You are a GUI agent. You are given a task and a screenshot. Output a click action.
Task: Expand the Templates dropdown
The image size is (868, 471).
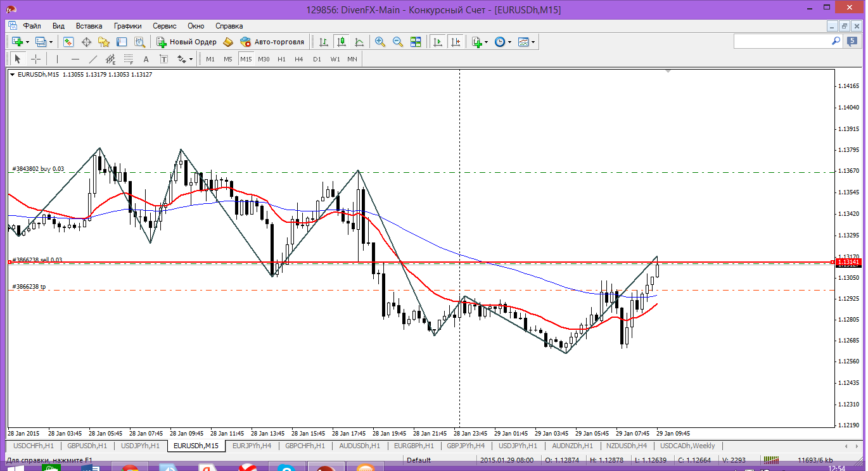[533, 42]
